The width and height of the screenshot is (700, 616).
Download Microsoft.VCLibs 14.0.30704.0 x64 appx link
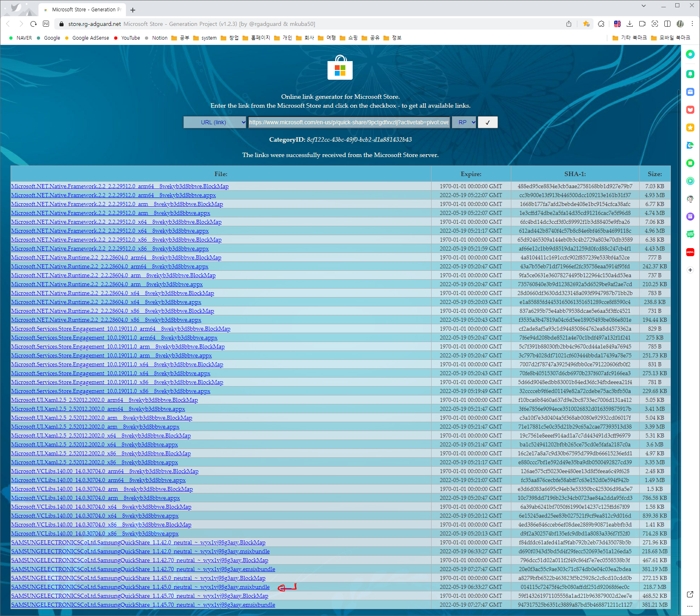coord(95,516)
